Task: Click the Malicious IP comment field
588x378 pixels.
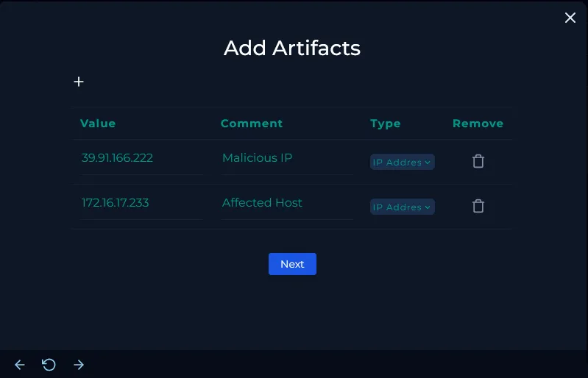Action: click(286, 158)
